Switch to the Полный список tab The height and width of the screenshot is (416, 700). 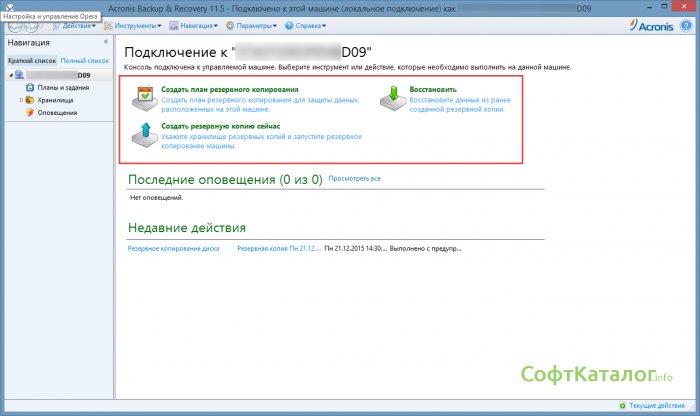tap(84, 62)
